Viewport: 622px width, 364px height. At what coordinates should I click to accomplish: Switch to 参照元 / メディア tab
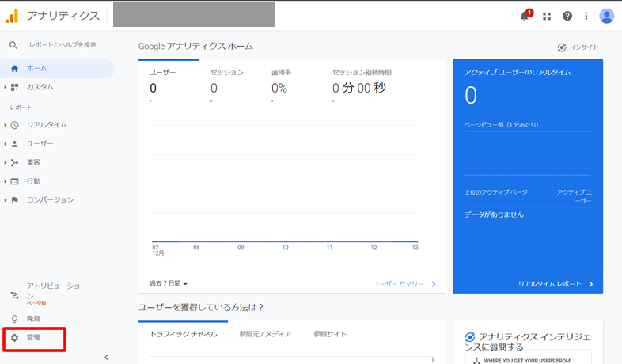(x=265, y=334)
